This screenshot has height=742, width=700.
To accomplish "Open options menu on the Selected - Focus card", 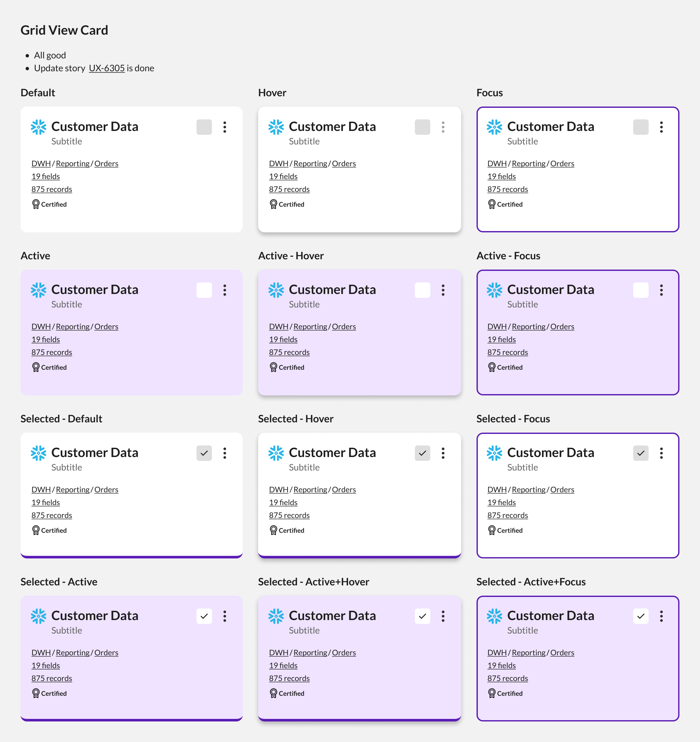I will point(661,453).
